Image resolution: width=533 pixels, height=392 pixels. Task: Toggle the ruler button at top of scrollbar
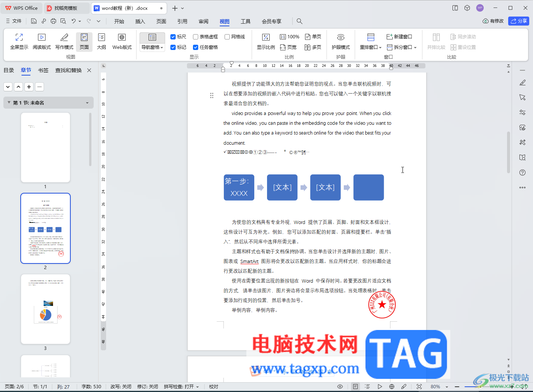(509, 66)
